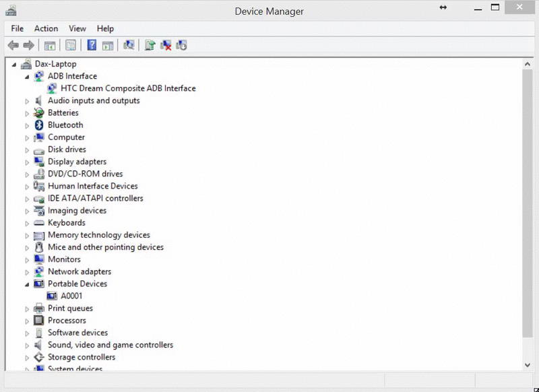Click the Mice and other pointing devices icon
The image size is (539, 392).
39,247
